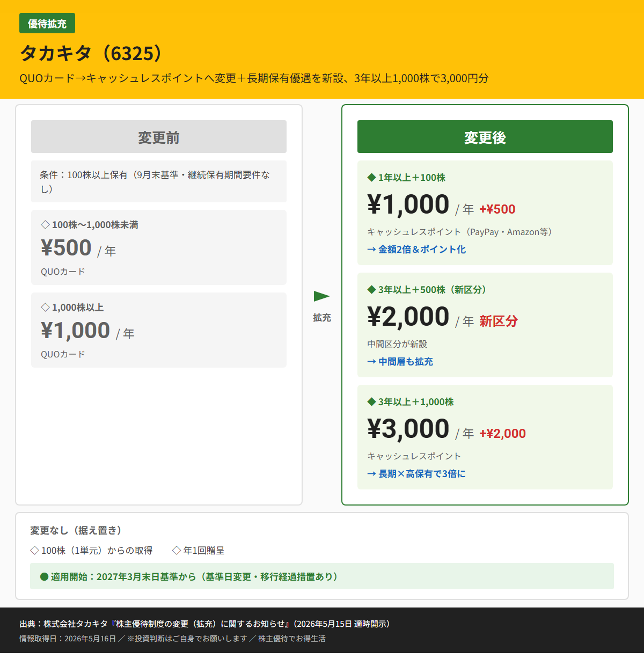This screenshot has width=644, height=666.
Task: Click the QUOカード label under ¥500
Action: (x=63, y=272)
